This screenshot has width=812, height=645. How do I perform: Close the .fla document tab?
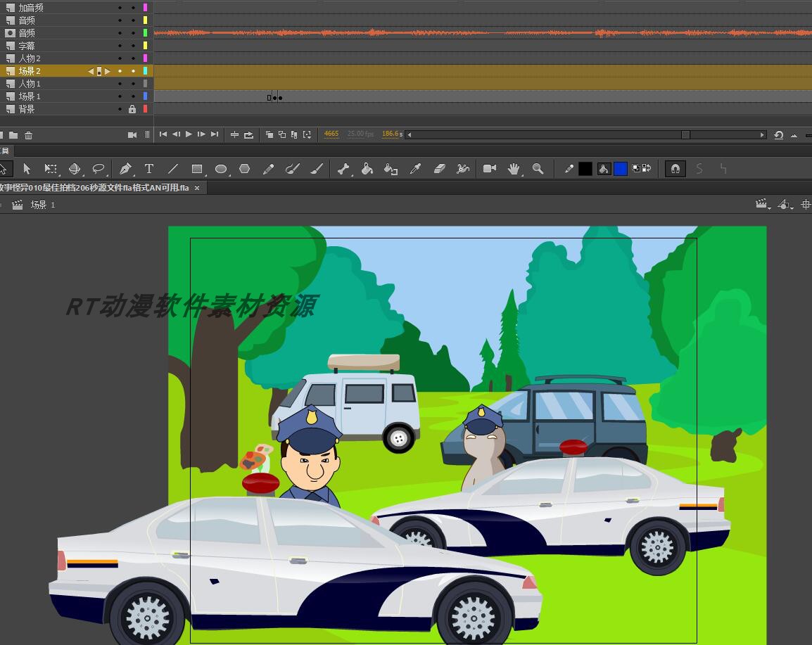197,188
